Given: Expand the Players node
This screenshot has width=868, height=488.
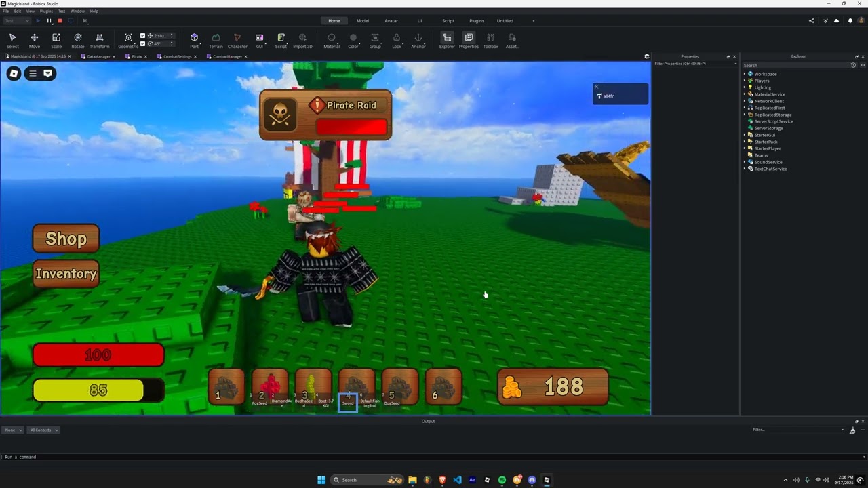Looking at the screenshot, I should click(x=745, y=81).
